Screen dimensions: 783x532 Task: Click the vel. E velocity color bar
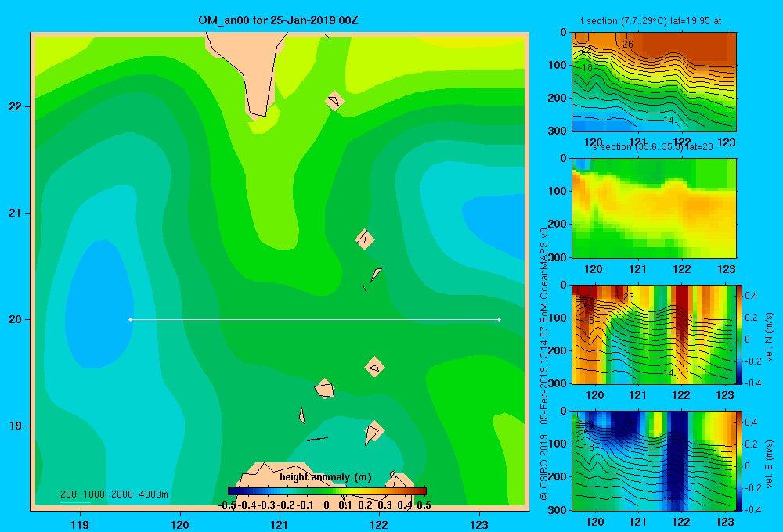[739, 461]
